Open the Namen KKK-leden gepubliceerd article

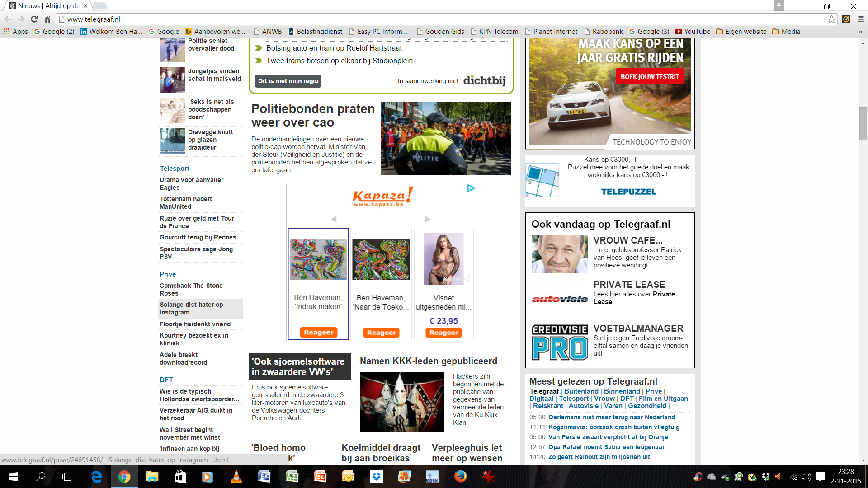point(428,361)
